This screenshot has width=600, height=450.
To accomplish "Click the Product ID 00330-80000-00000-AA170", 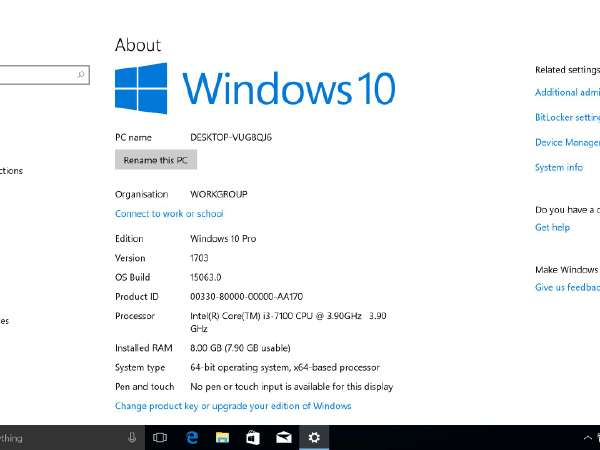I will 246,297.
